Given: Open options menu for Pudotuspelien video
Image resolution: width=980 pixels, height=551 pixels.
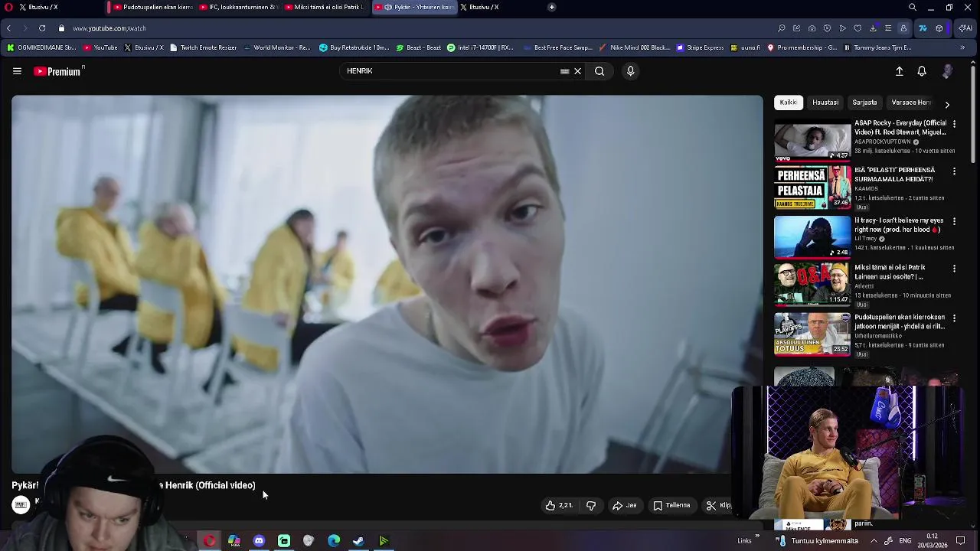Looking at the screenshot, I should [x=954, y=318].
